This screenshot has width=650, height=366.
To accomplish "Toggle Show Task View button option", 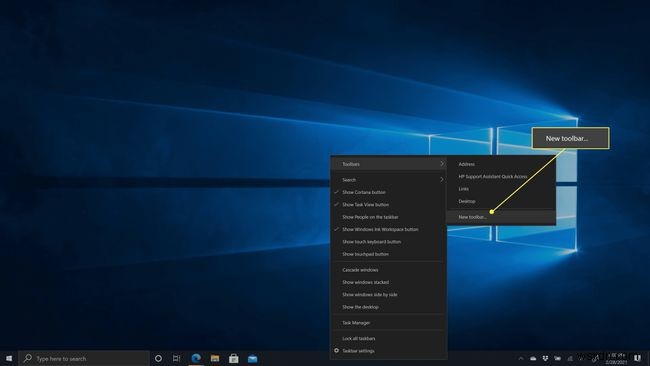I will pos(388,204).
